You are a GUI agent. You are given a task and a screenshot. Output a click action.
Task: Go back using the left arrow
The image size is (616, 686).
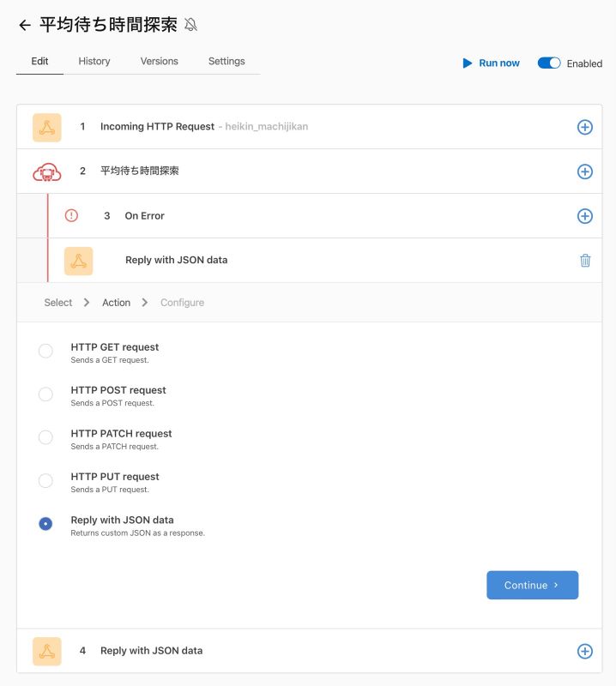pyautogui.click(x=25, y=26)
